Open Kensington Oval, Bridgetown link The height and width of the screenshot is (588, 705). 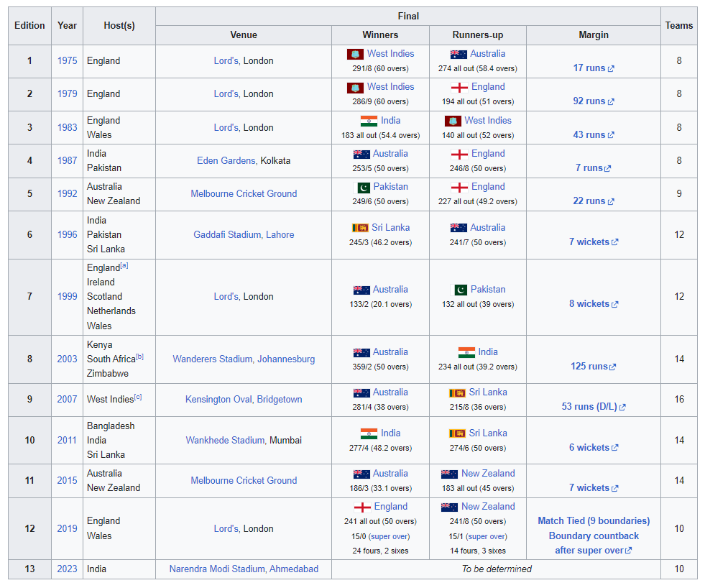tap(244, 400)
